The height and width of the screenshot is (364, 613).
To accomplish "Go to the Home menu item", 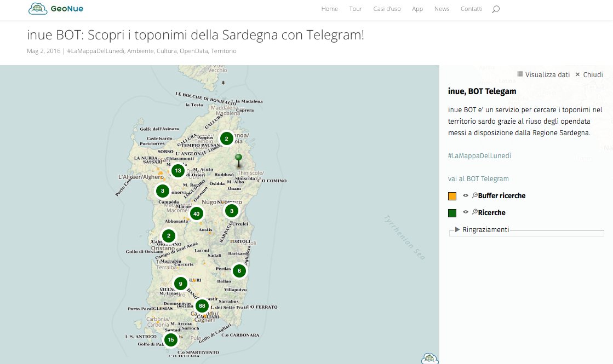I will click(330, 9).
